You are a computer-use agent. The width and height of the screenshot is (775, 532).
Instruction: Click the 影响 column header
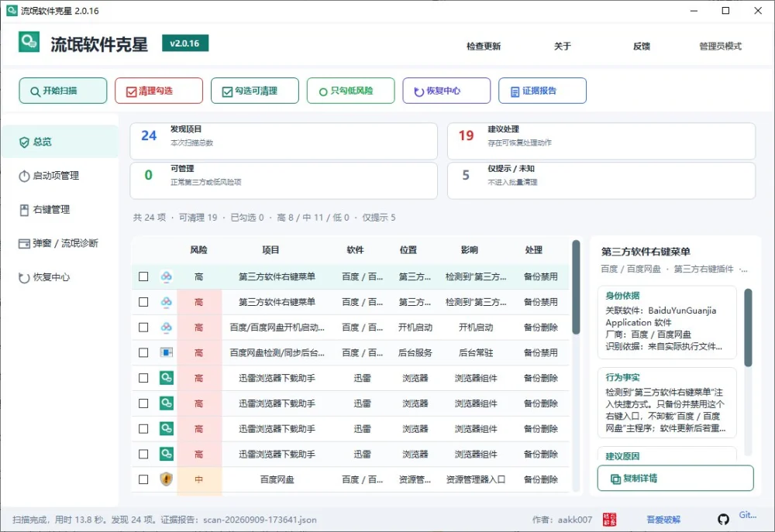(x=469, y=250)
